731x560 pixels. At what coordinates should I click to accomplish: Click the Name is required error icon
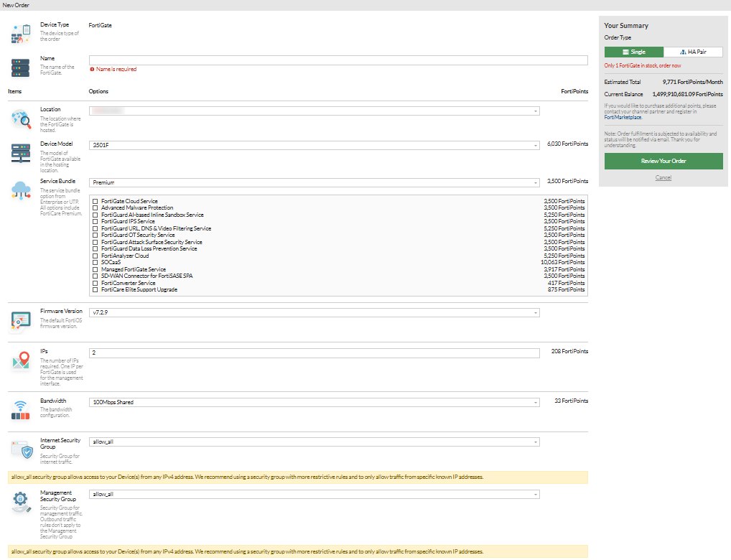click(92, 70)
